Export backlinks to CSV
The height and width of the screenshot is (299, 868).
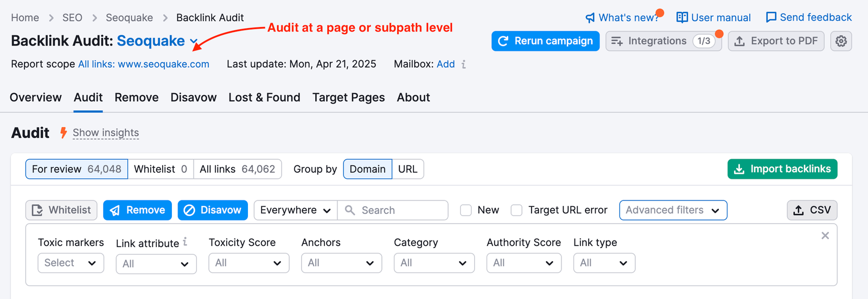click(812, 210)
